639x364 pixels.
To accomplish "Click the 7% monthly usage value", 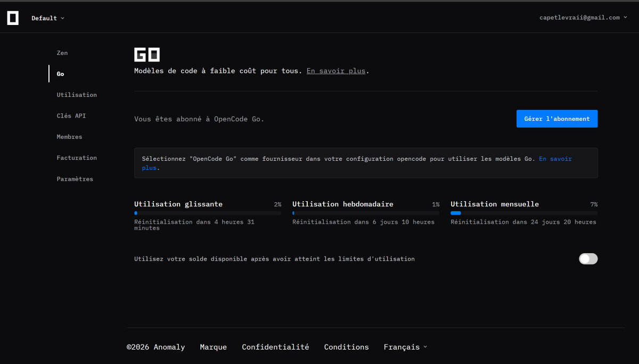I will [594, 204].
